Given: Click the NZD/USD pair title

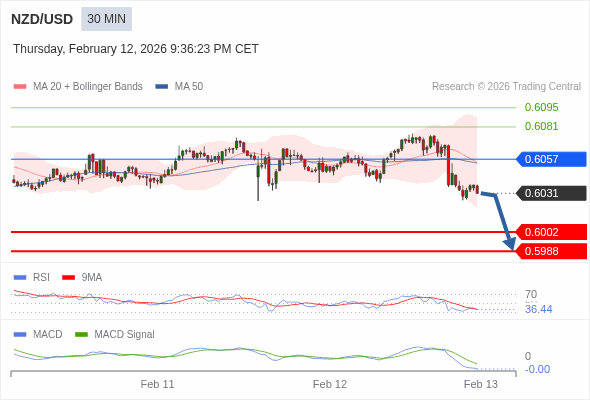Looking at the screenshot, I should click(x=42, y=19).
